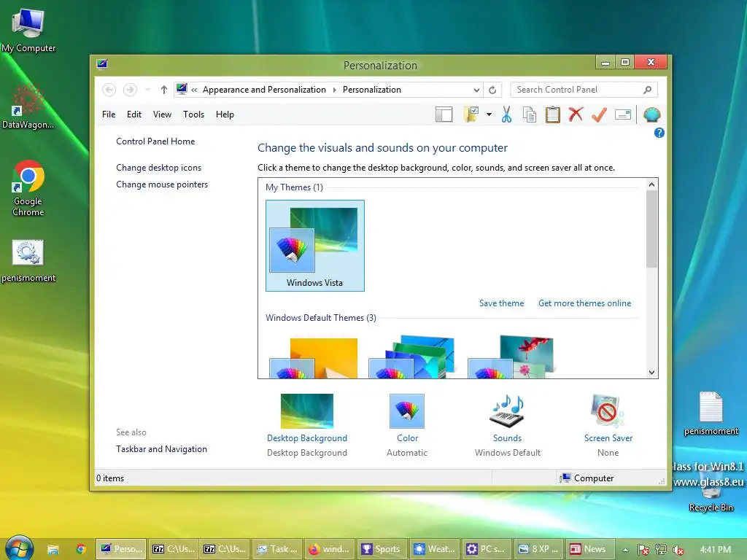Open the blue Help question mark
The width and height of the screenshot is (747, 560).
click(659, 133)
